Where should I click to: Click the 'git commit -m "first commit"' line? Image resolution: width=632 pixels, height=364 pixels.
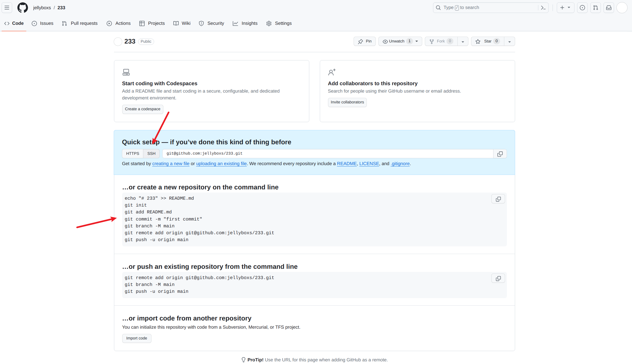[163, 219]
